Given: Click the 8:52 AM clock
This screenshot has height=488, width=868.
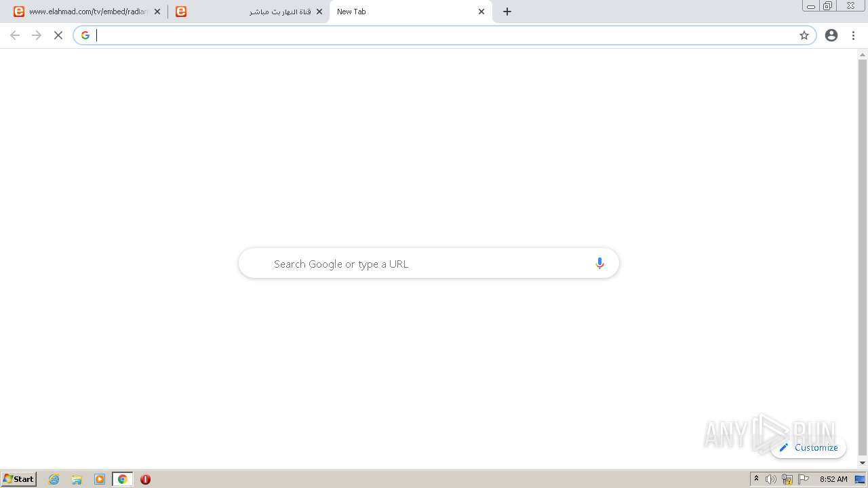Looking at the screenshot, I should click(833, 479).
